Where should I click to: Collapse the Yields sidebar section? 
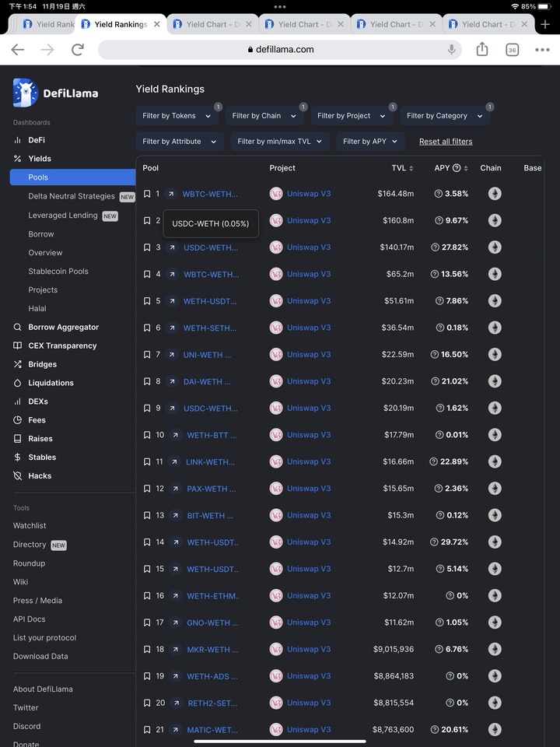[x=40, y=159]
